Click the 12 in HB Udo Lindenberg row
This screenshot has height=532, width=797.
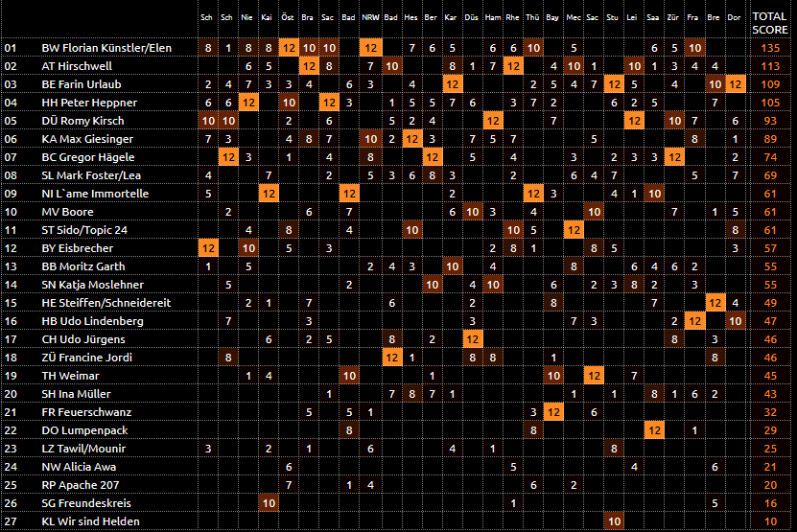pyautogui.click(x=694, y=320)
